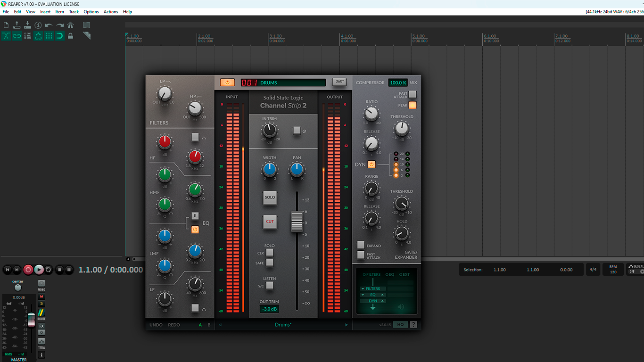Move FILTERS down in the routing order
The height and width of the screenshot is (362, 644).
click(x=363, y=288)
